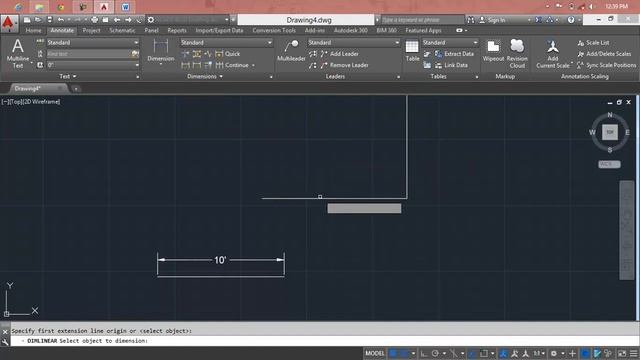
Task: Open the text height 0" dropdown
Action: [x=93, y=65]
